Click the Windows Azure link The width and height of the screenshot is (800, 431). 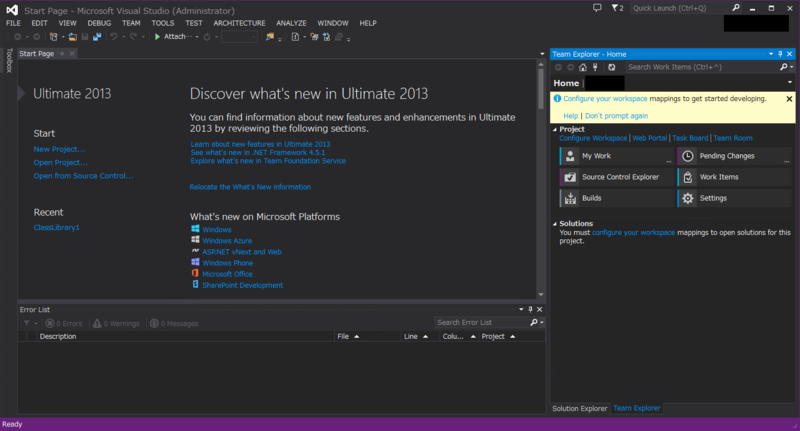point(227,241)
